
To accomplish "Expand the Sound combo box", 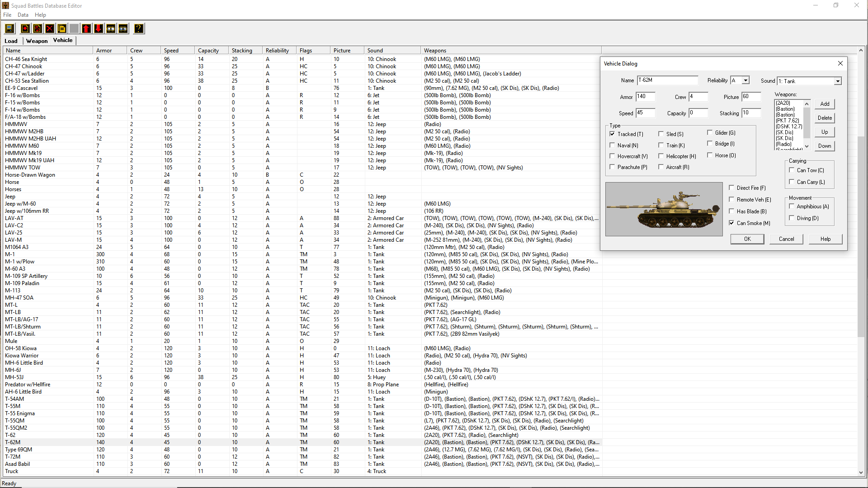I will 838,81.
